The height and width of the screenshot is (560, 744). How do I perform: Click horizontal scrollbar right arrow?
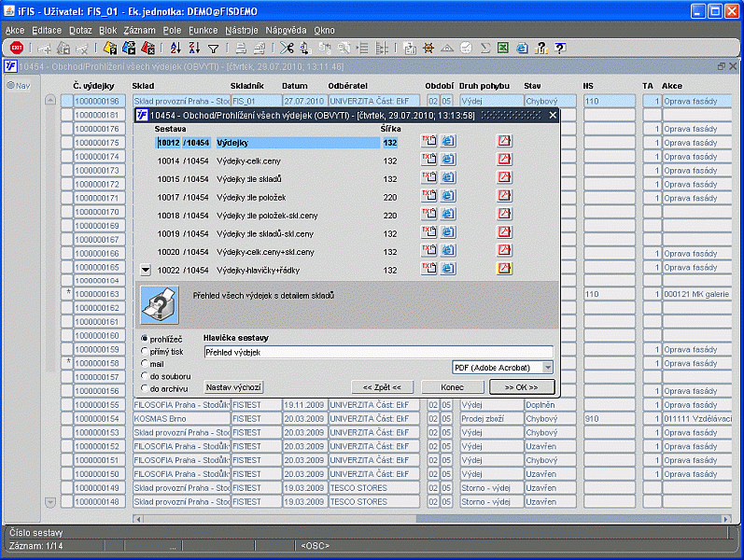pos(726,519)
